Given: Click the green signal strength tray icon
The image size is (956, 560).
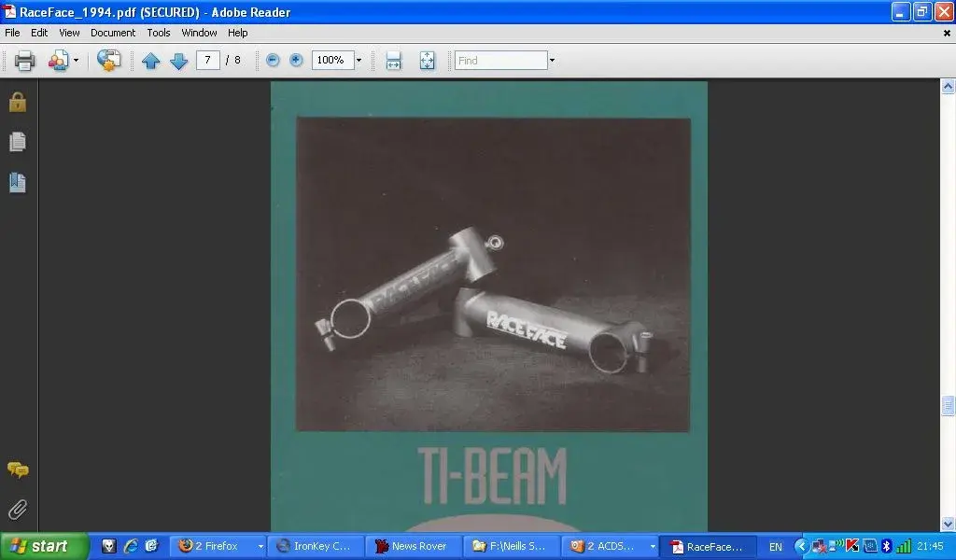Looking at the screenshot, I should click(x=904, y=546).
